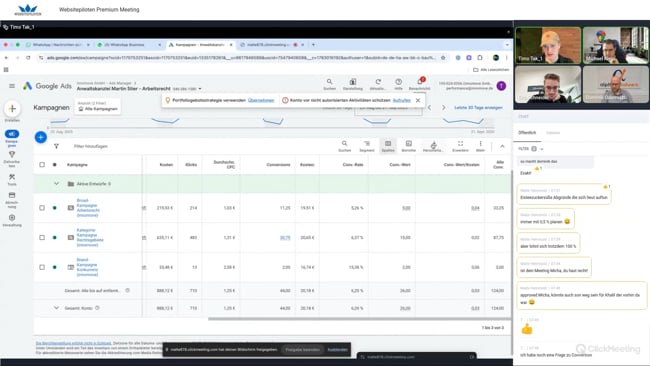Collapse the chart with the up chevron
The height and width of the screenshot is (366, 650).
pyautogui.click(x=502, y=146)
